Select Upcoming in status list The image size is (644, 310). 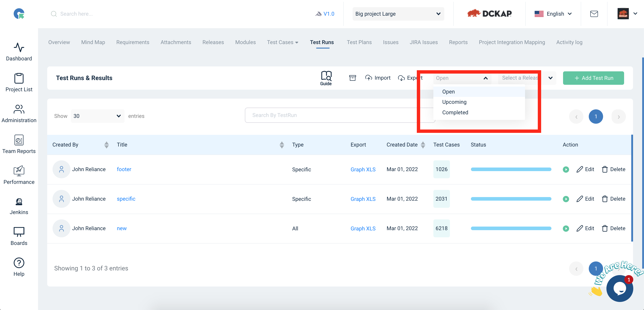point(479,102)
